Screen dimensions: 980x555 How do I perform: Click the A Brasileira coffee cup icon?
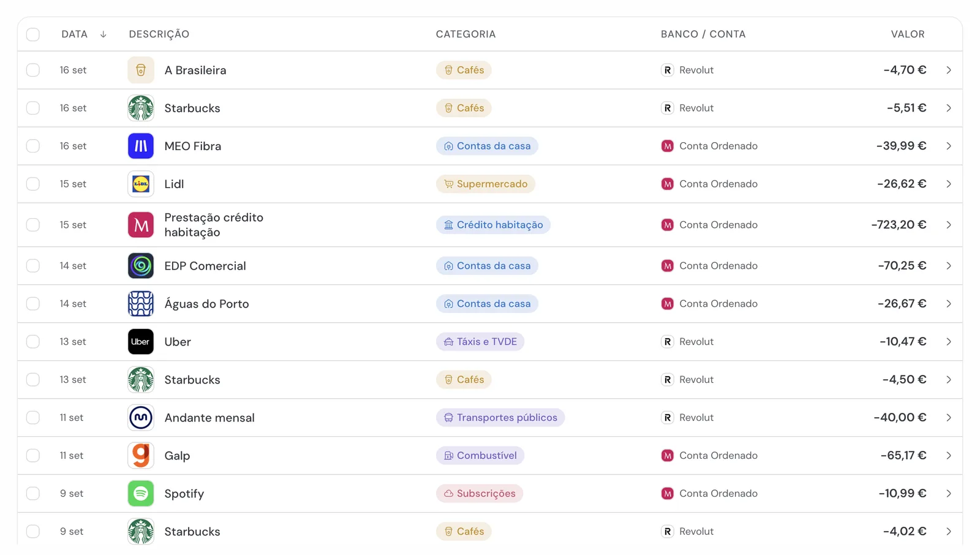[x=141, y=70]
